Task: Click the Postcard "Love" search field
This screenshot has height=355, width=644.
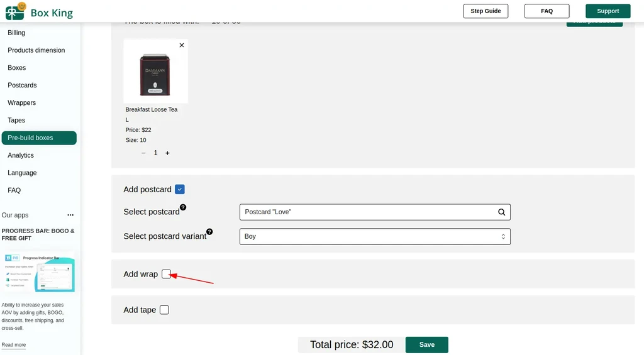Action: coord(375,212)
